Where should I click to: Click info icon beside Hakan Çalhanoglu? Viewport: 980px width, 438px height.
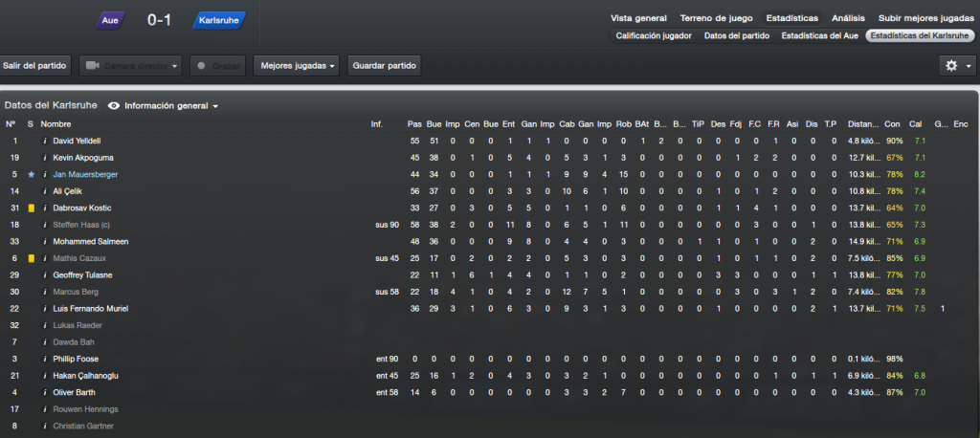coord(44,376)
